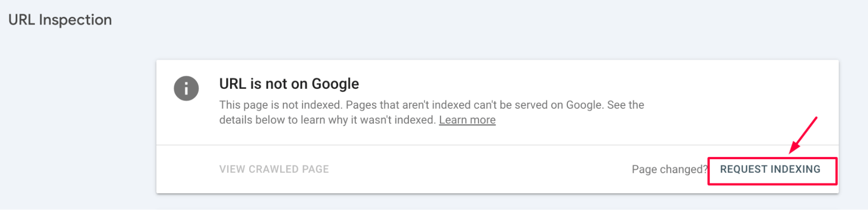Open the Learn more link
The width and height of the screenshot is (868, 210).
[467, 120]
